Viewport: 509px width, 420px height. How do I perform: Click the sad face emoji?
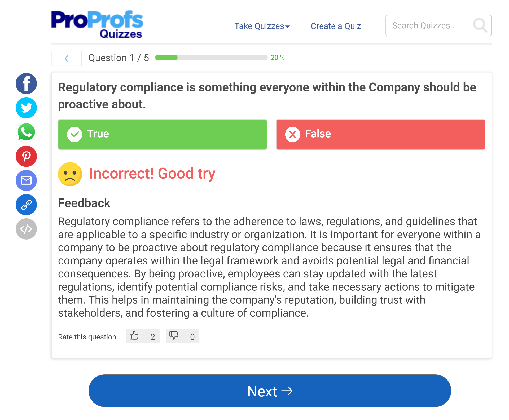(70, 174)
